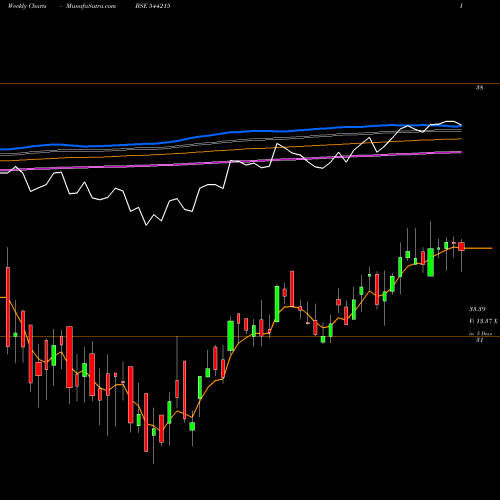Click the last red candlestick on the chart
The width and height of the screenshot is (500, 500).
461,246
